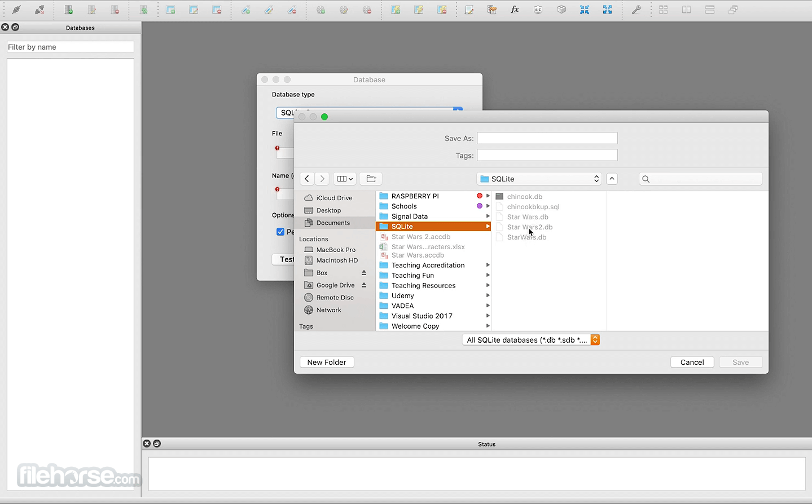Eject the Box volume in sidebar

(364, 273)
